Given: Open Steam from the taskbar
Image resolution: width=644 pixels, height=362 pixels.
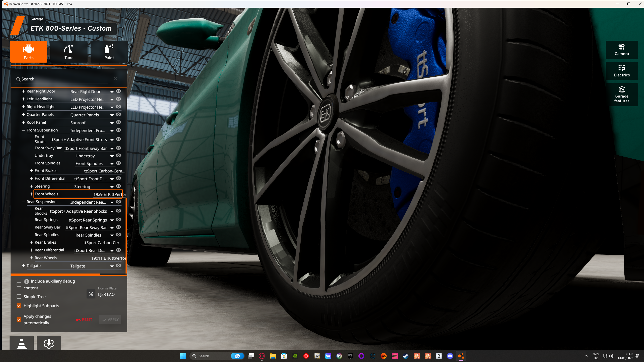Looking at the screenshot, I should coord(406,356).
